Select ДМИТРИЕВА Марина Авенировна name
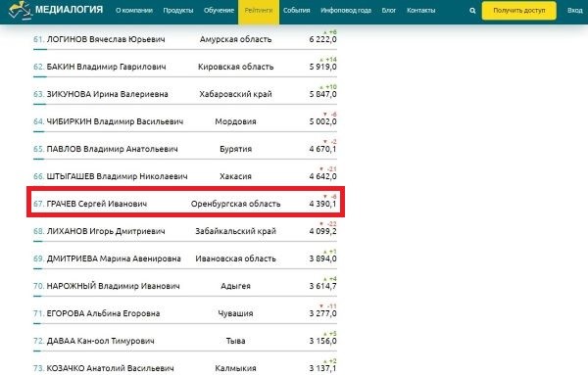The image size is (588, 375). tap(114, 258)
